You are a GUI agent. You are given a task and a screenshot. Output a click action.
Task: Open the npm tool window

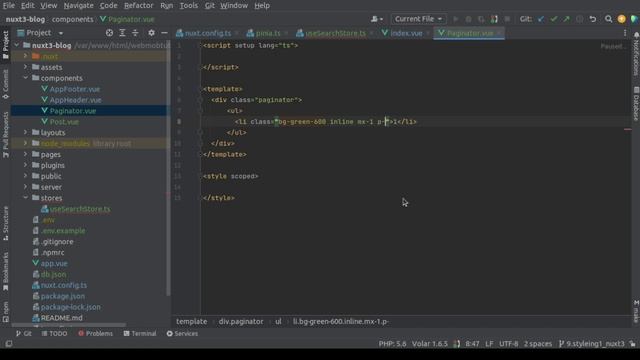click(x=5, y=312)
